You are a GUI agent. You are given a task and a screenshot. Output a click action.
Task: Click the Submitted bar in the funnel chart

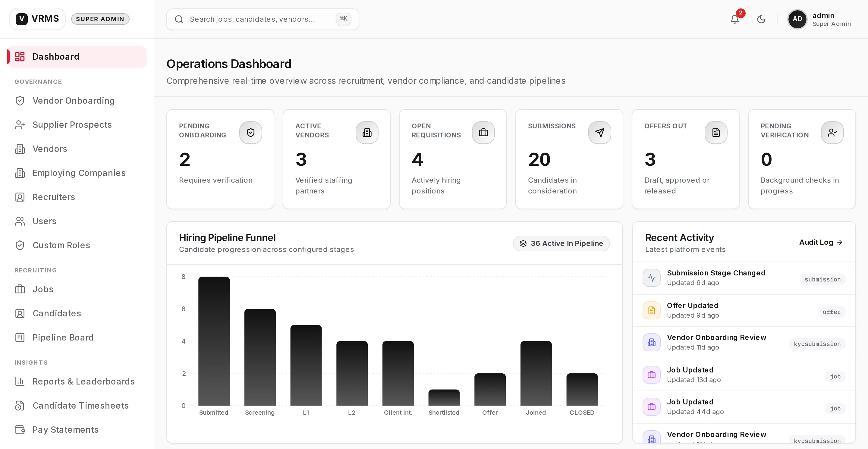click(x=214, y=341)
